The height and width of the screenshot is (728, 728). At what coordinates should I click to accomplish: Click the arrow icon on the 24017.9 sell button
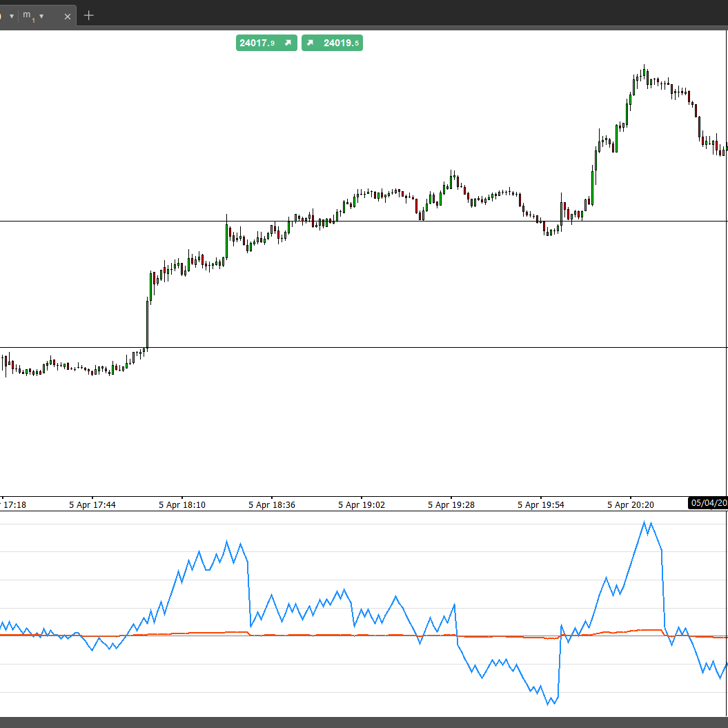click(x=288, y=43)
